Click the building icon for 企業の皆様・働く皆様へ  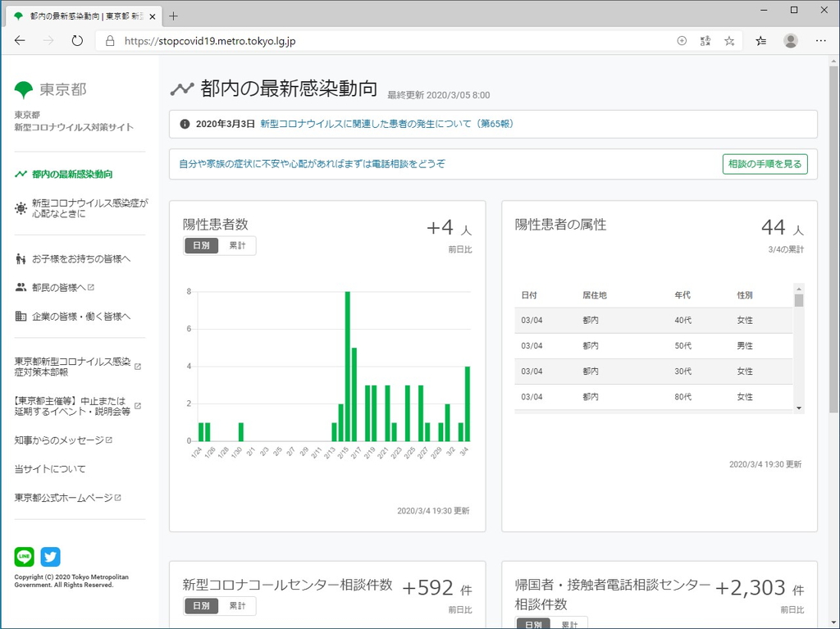[x=19, y=315]
